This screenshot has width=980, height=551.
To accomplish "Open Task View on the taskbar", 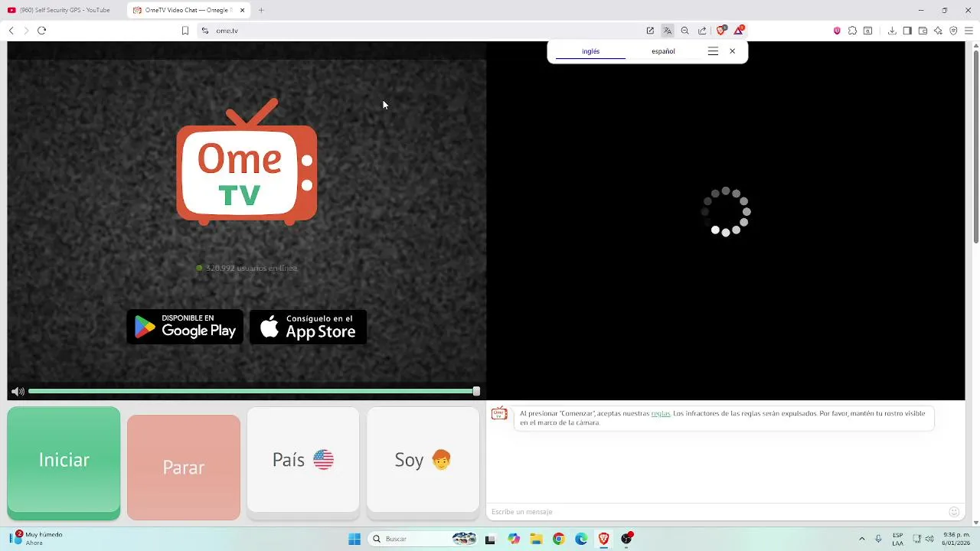I will [x=490, y=539].
